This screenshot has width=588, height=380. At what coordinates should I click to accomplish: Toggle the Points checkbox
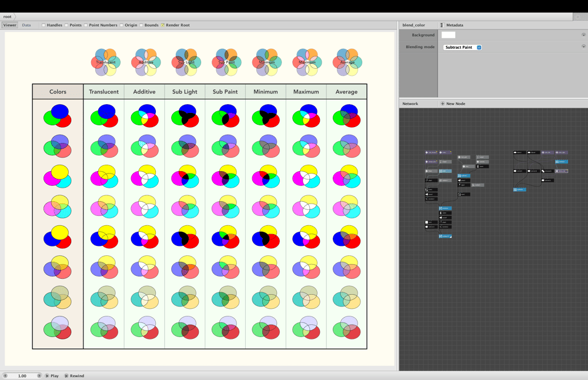coord(66,25)
